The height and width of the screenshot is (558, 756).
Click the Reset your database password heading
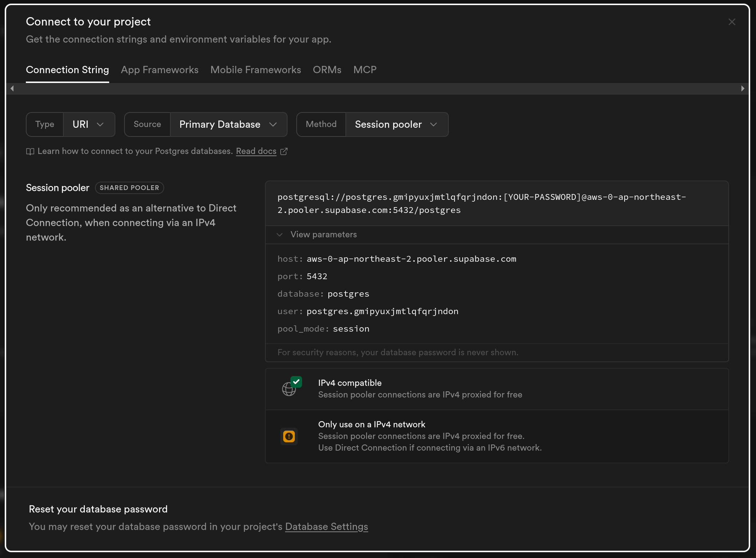(x=98, y=509)
